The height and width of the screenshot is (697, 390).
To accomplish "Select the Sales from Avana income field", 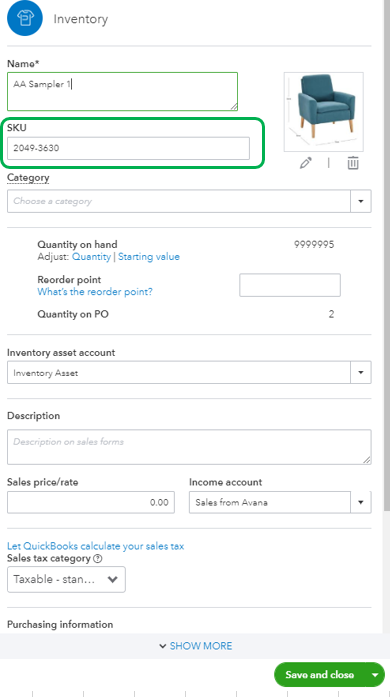I will point(269,502).
